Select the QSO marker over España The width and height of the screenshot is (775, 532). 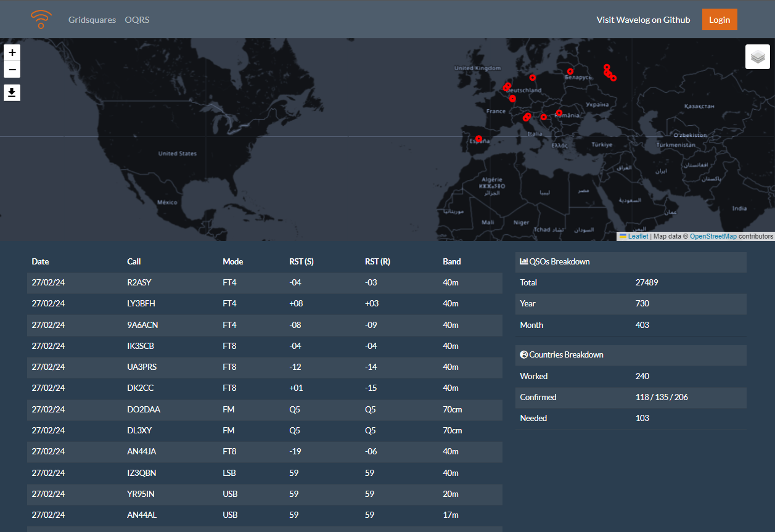tap(478, 139)
